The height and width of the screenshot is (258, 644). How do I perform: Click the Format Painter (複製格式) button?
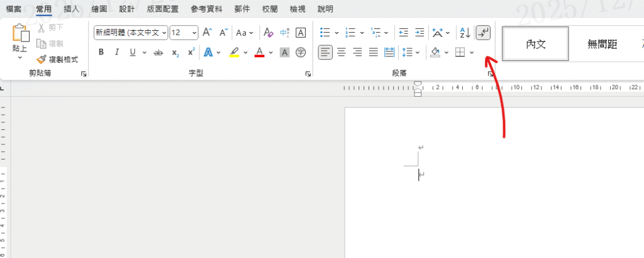click(57, 59)
